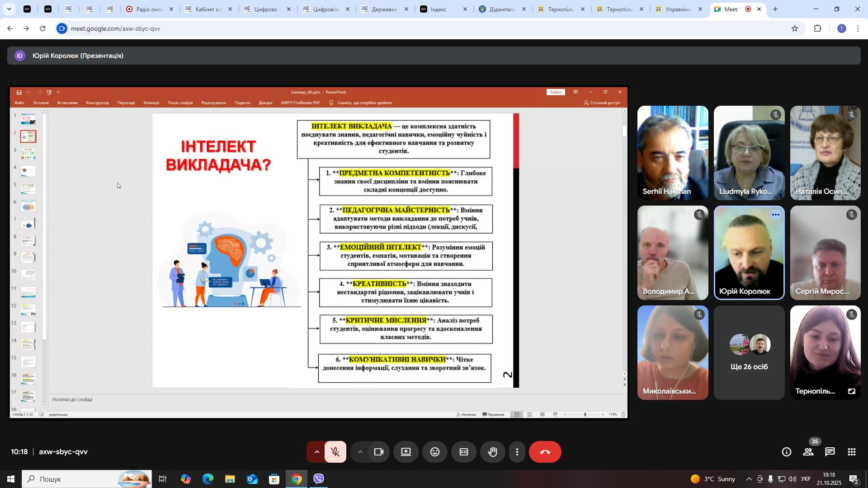The width and height of the screenshot is (868, 488).
Task: Open meeting details info icon
Action: pyautogui.click(x=787, y=452)
